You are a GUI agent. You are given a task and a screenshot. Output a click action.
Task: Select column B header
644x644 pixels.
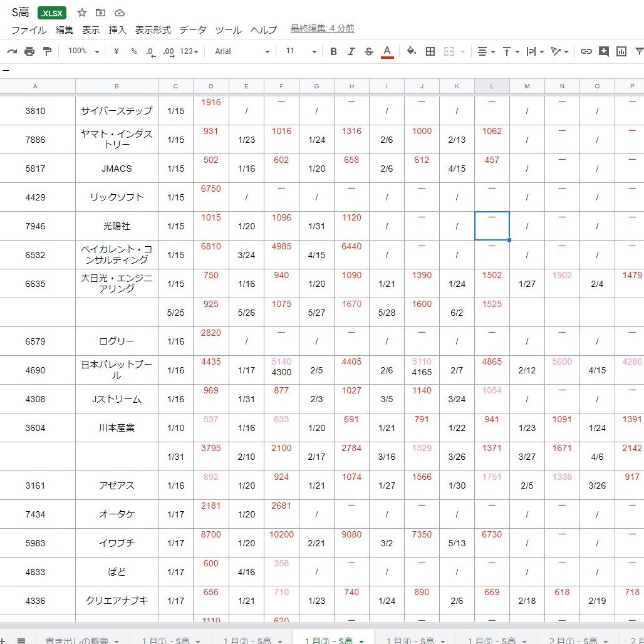click(x=117, y=86)
